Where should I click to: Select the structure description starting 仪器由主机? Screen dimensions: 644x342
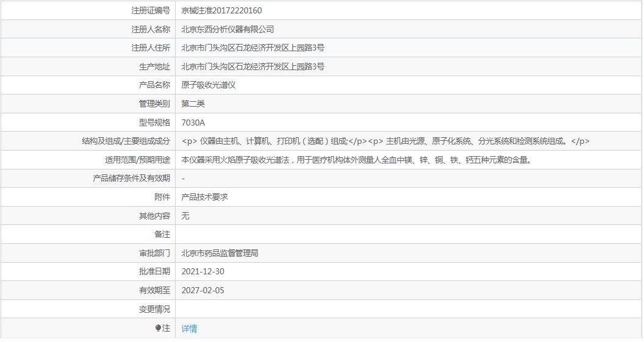tap(385, 141)
